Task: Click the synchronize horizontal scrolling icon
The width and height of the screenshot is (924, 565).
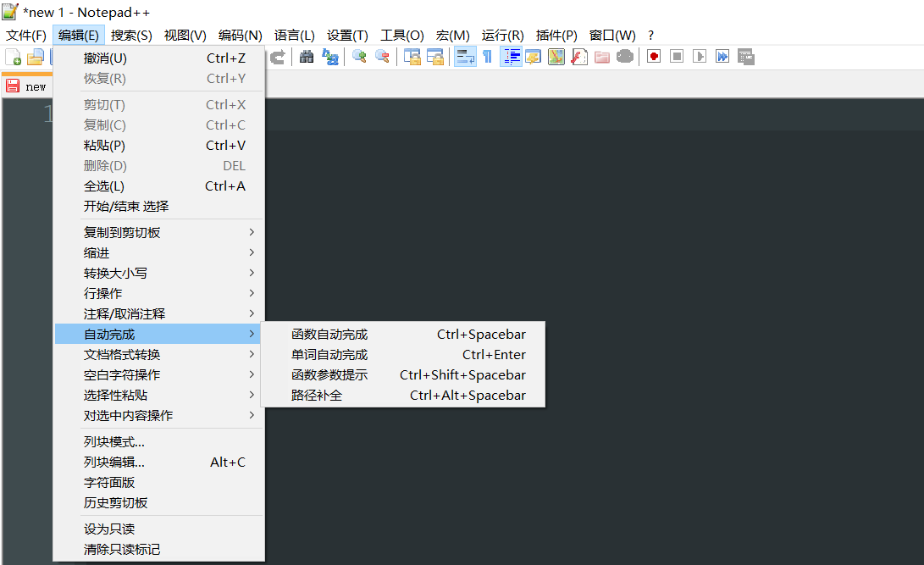Action: (x=434, y=57)
